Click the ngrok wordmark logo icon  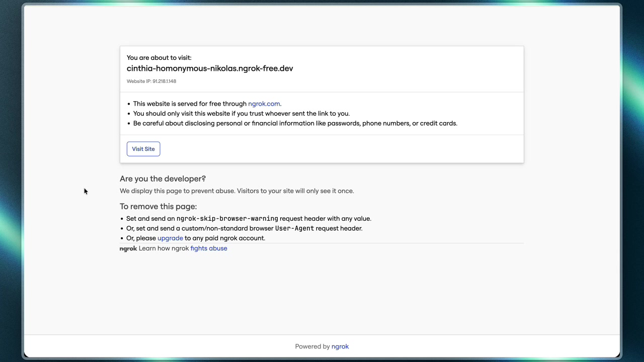tap(128, 248)
